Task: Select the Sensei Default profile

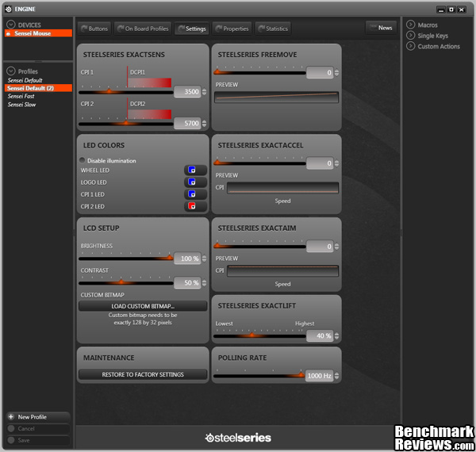Action: (x=25, y=80)
